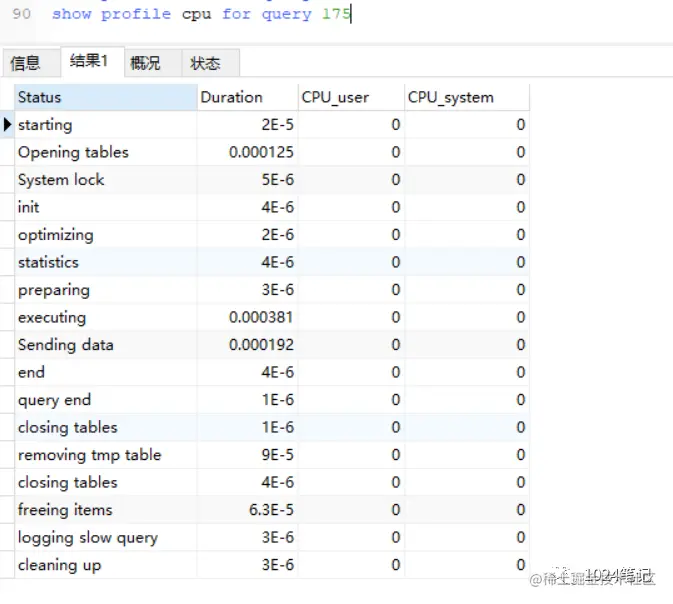Select the 'freeing items' status cell
This screenshot has width=673, height=604.
pos(106,510)
